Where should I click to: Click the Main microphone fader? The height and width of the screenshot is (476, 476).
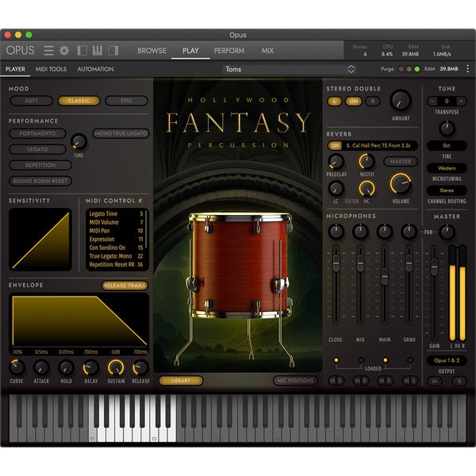385,277
